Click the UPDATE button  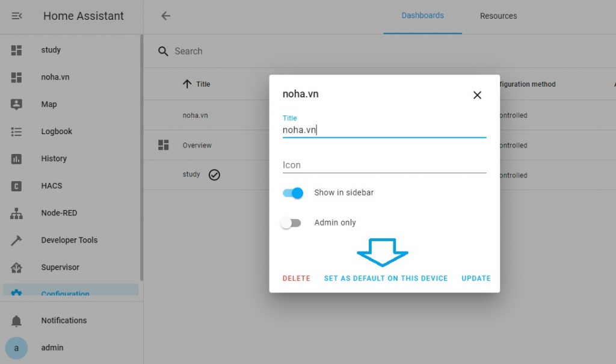(476, 279)
